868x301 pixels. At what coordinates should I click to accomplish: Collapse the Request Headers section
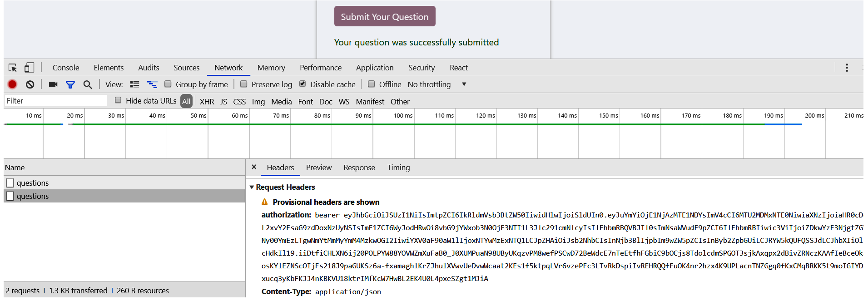click(252, 187)
